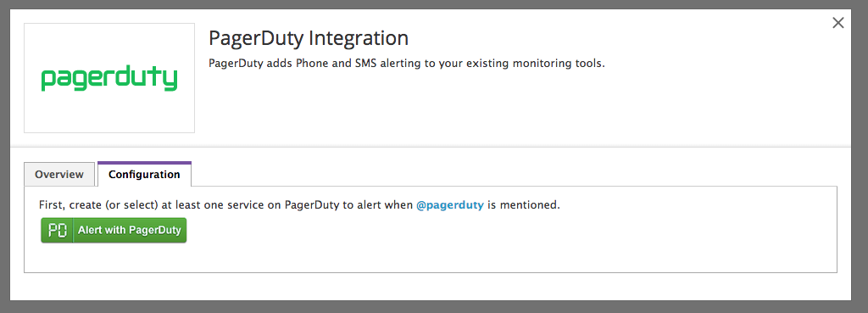Click the word PagerDuty in instruction sentence
The height and width of the screenshot is (313, 868).
click(312, 205)
